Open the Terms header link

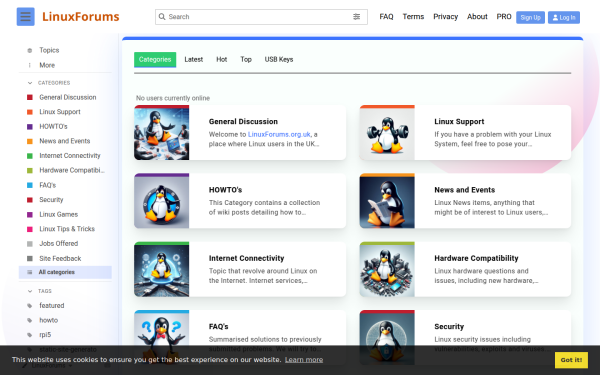[413, 16]
